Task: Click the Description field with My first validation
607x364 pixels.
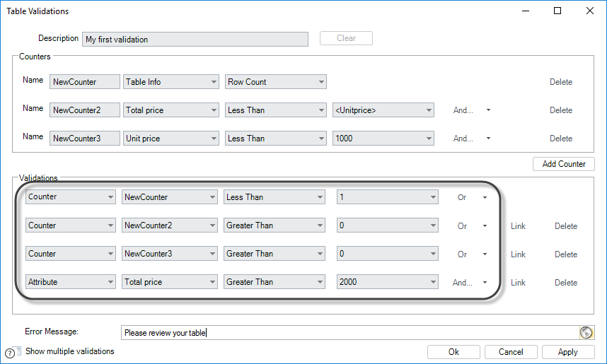Action: tap(195, 39)
